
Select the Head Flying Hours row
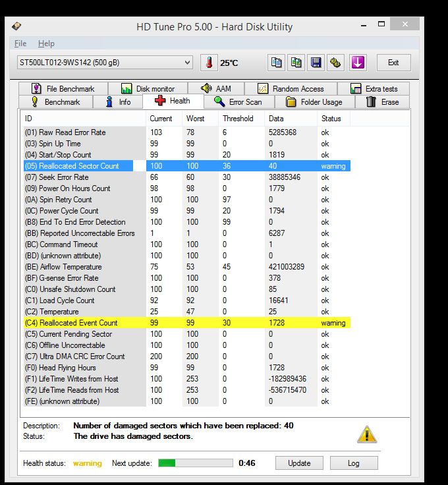pos(186,368)
